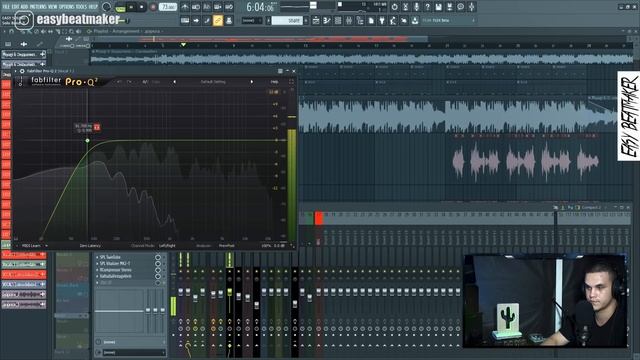The image size is (640, 360).
Task: Click the stop transport button
Action: point(142,7)
